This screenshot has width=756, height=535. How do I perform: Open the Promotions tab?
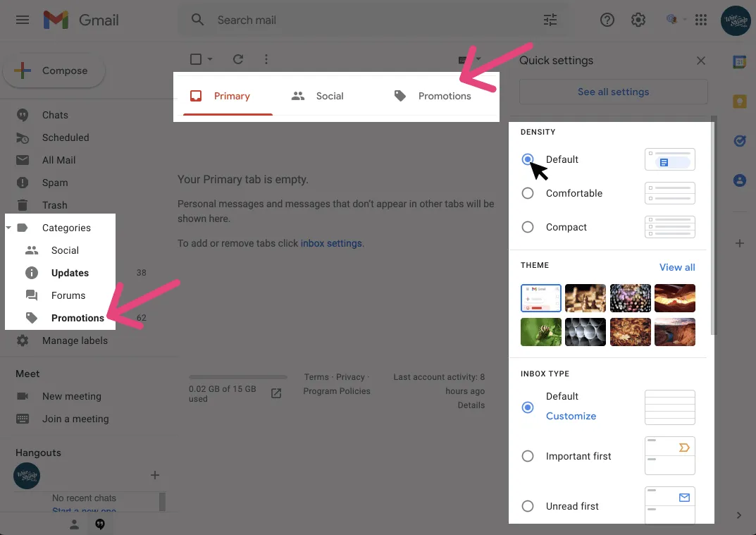pyautogui.click(x=444, y=95)
